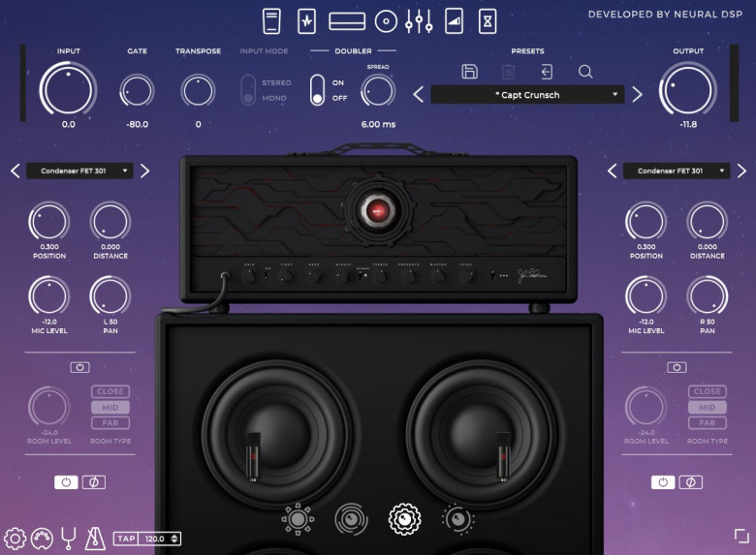The width and height of the screenshot is (756, 555).
Task: Toggle left cabinet phase invert button
Action: click(x=94, y=482)
